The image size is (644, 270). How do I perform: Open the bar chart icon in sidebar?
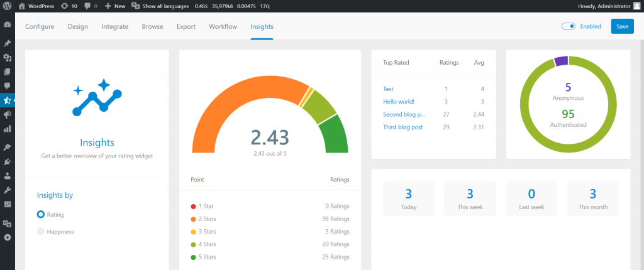pyautogui.click(x=7, y=129)
